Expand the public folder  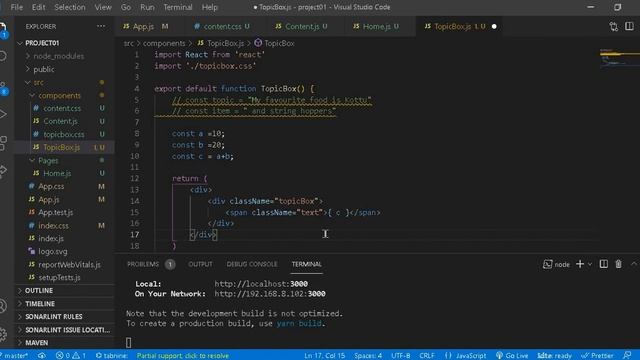pyautogui.click(x=64, y=69)
